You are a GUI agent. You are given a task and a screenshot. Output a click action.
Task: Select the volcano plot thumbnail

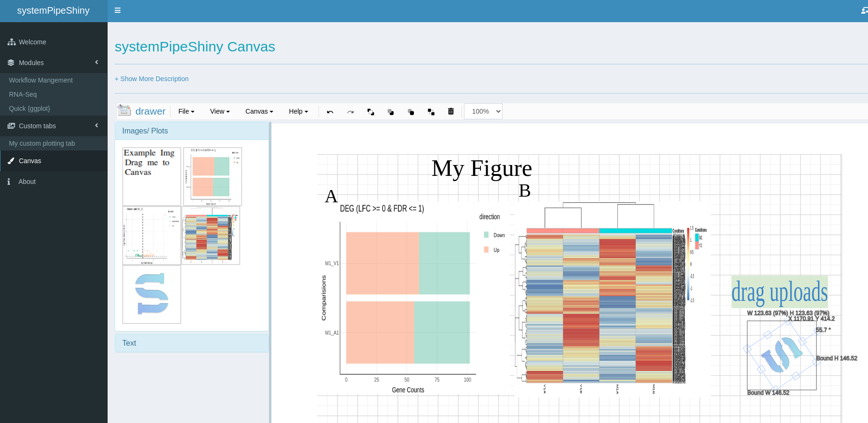152,235
